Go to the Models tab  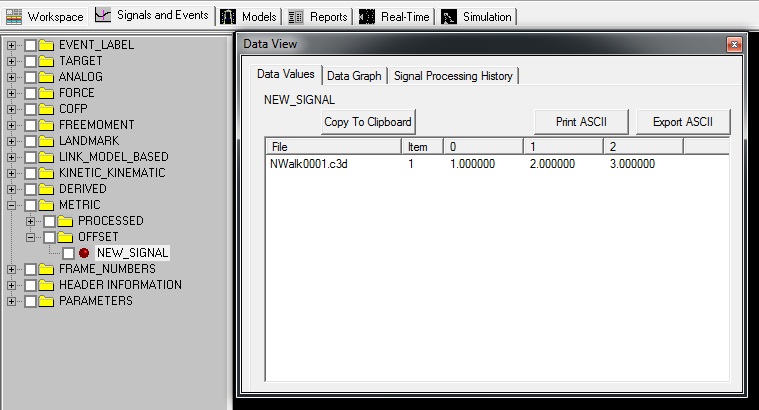(x=249, y=17)
